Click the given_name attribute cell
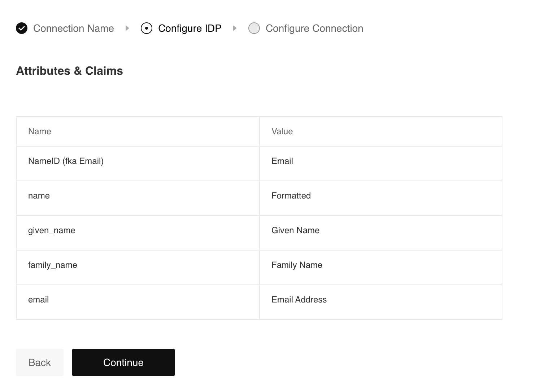The image size is (540, 392). (52, 230)
